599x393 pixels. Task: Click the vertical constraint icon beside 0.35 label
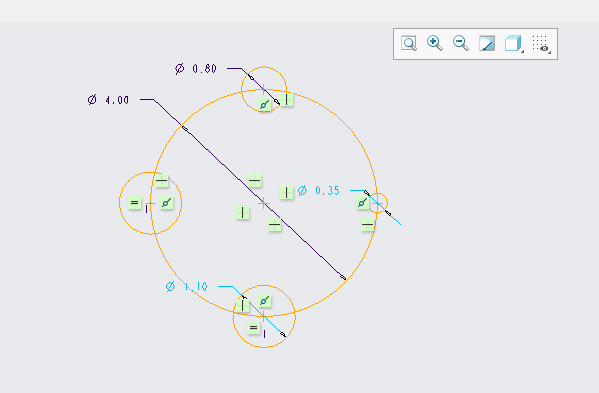[287, 192]
